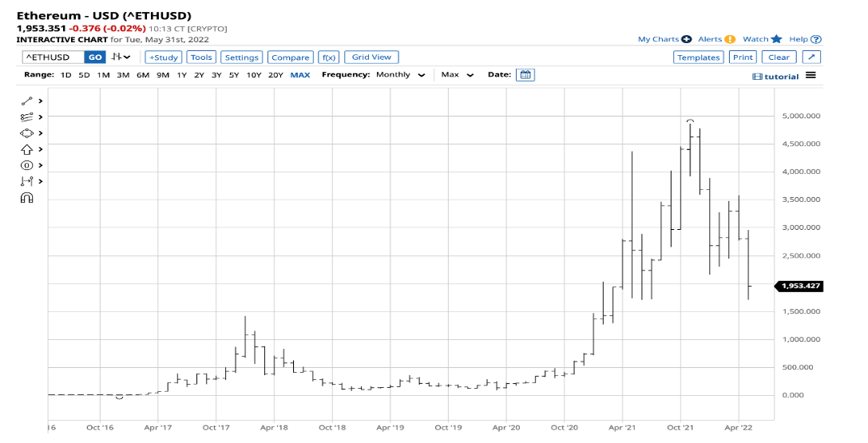
Task: Click the all-time high marker above the peak bar
Action: tap(690, 121)
